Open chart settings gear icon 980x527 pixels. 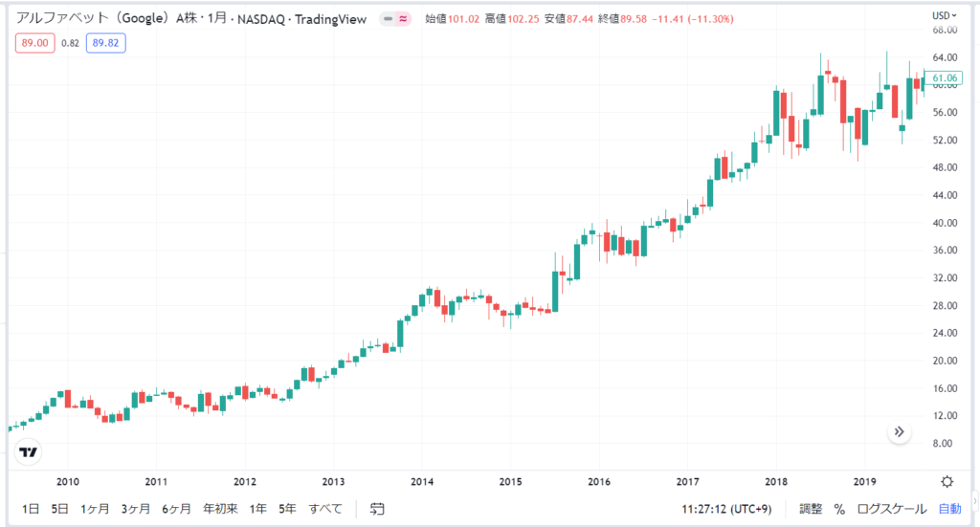[947, 481]
